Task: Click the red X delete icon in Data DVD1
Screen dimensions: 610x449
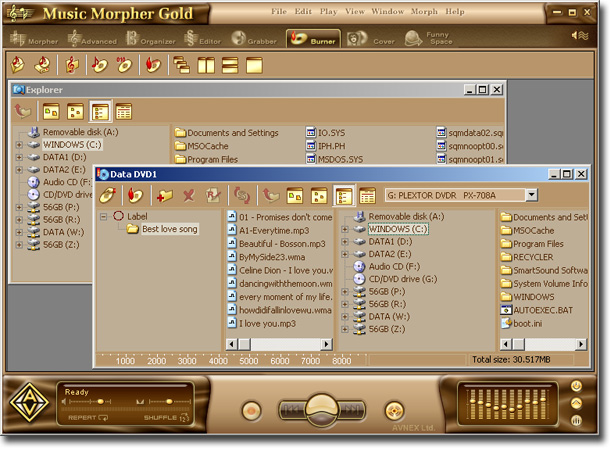Action: click(189, 195)
